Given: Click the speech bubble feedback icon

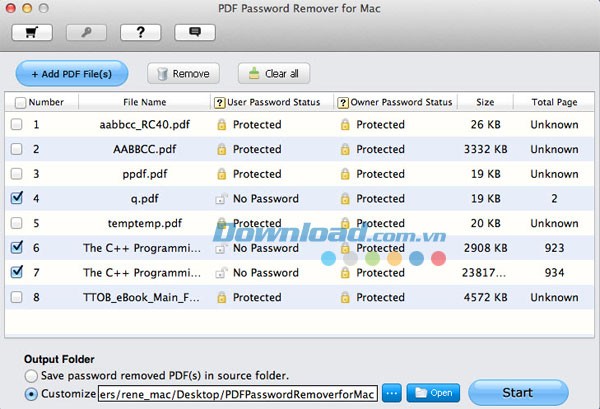Looking at the screenshot, I should [x=195, y=33].
